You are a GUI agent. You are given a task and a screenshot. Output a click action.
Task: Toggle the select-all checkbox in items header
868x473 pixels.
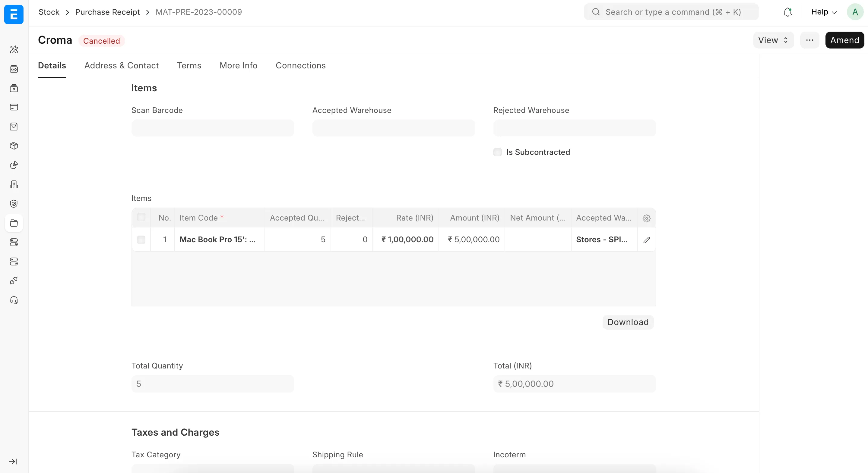click(x=141, y=217)
